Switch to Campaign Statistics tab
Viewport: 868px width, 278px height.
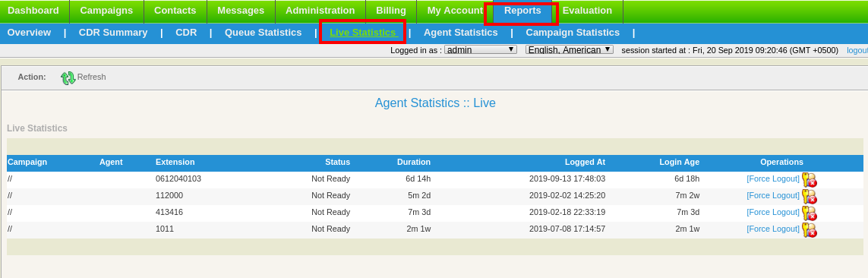pyautogui.click(x=573, y=33)
